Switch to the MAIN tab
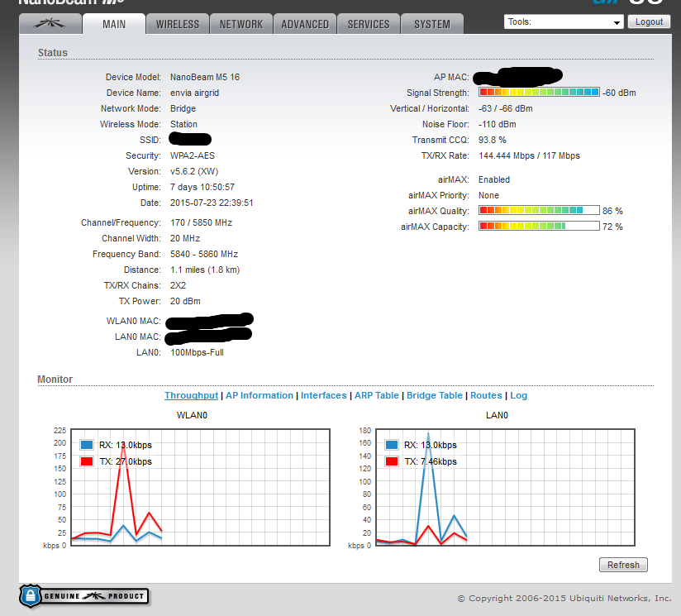Image resolution: width=681 pixels, height=616 pixels. pyautogui.click(x=114, y=24)
